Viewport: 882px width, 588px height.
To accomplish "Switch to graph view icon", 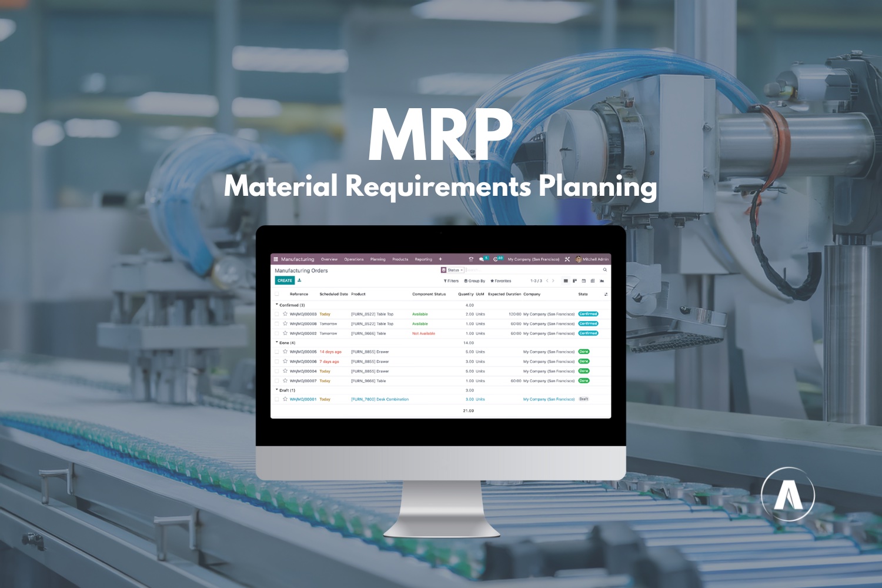I will click(x=602, y=281).
